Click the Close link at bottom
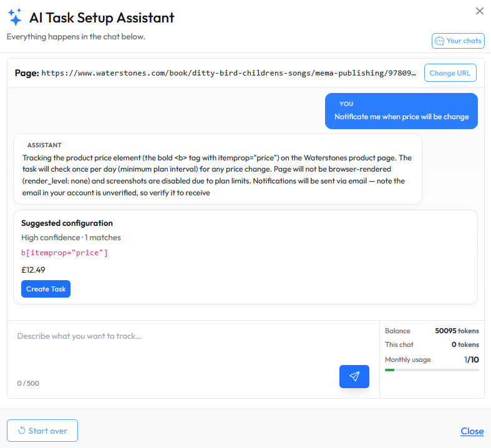The width and height of the screenshot is (491, 448). tap(472, 431)
